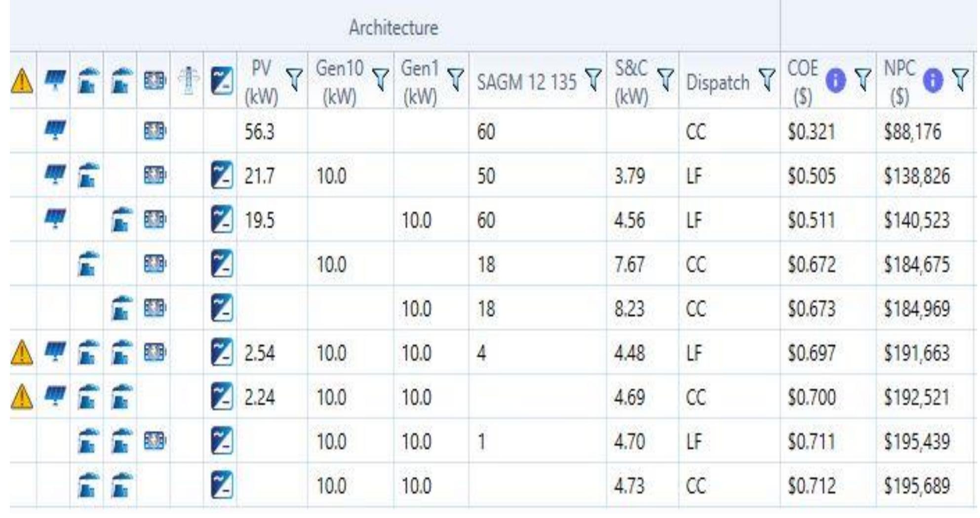Click the battery storage header icon
The image size is (980, 518).
[x=154, y=80]
